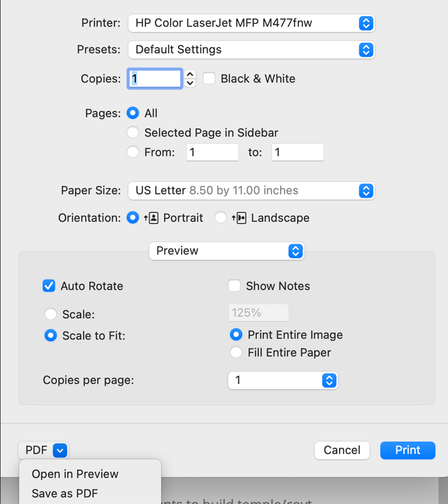Open the Copies per page dropdown
This screenshot has width=448, height=504.
[283, 380]
